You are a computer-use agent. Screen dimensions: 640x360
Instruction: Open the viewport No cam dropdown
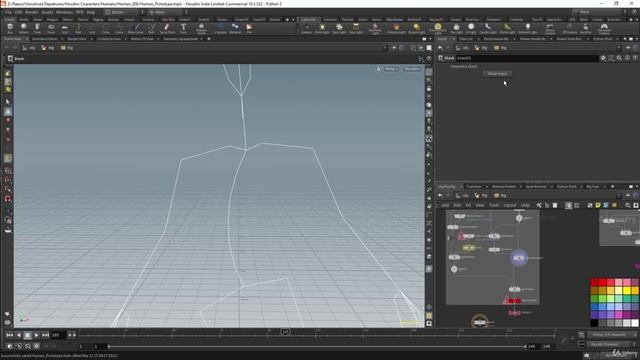pos(412,69)
